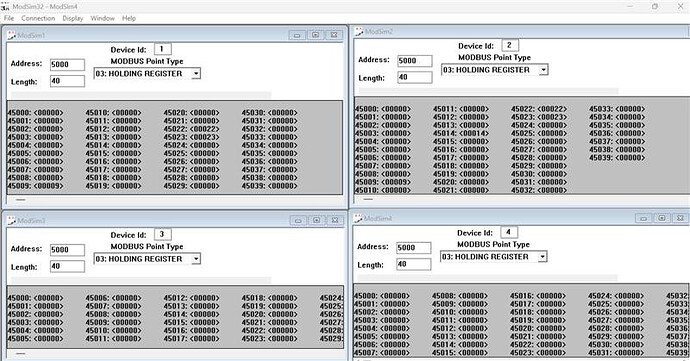Open MODBUS Point Type dropdown in ModSim4
The height and width of the screenshot is (361, 690).
pyautogui.click(x=543, y=257)
